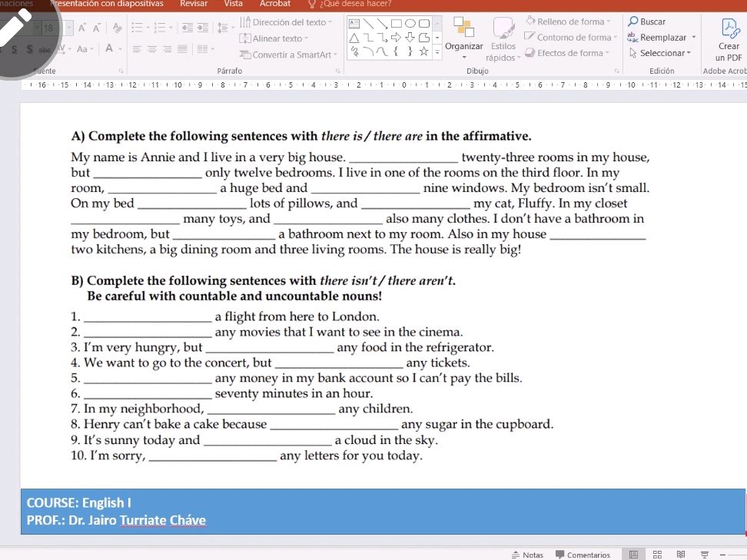Open the Buscar (Find) tool
747x560 pixels.
(x=649, y=21)
